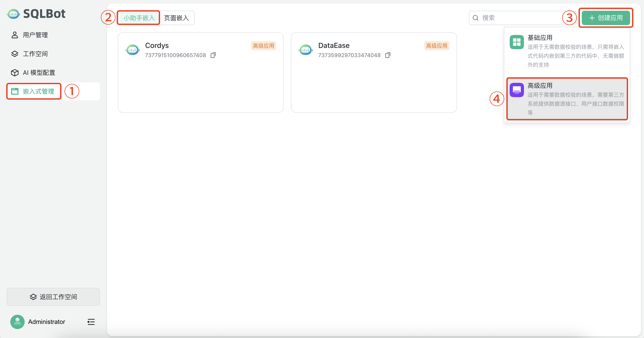Screen dimensions: 644x338
Task: Click the DataEase robot avatar icon
Action: (x=305, y=50)
